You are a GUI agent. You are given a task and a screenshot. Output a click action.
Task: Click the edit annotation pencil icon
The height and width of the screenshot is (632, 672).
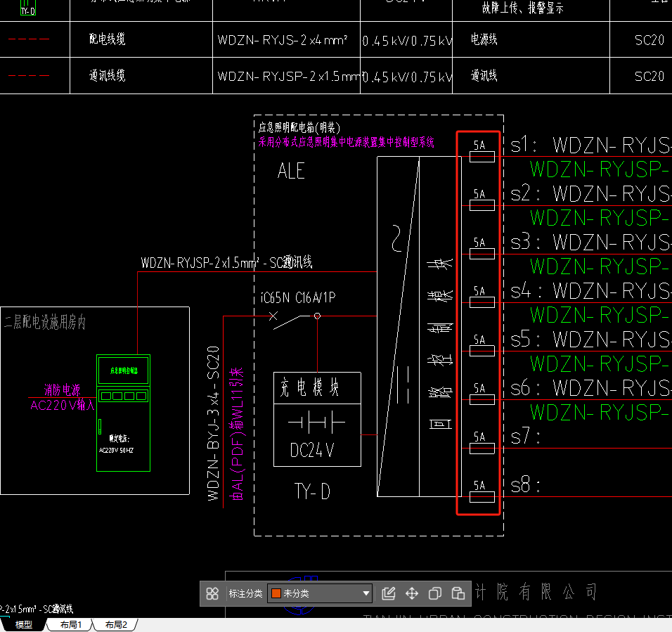coord(388,593)
